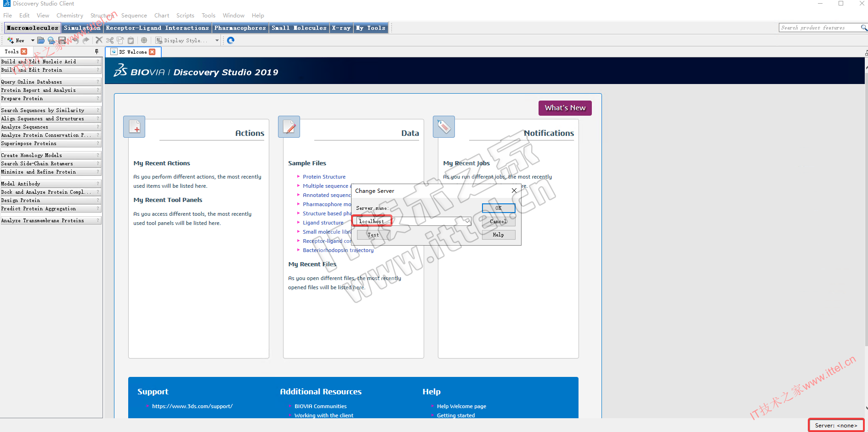
Task: Open the Server name dropdown arrow
Action: pos(467,221)
